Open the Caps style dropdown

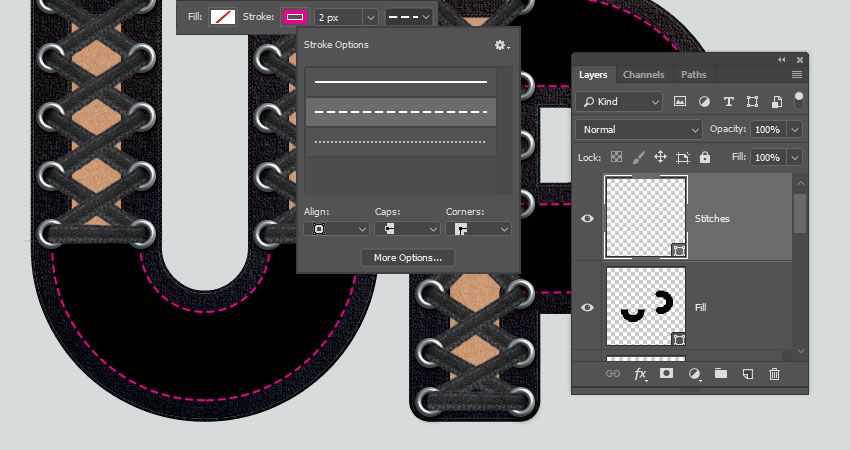click(x=407, y=229)
